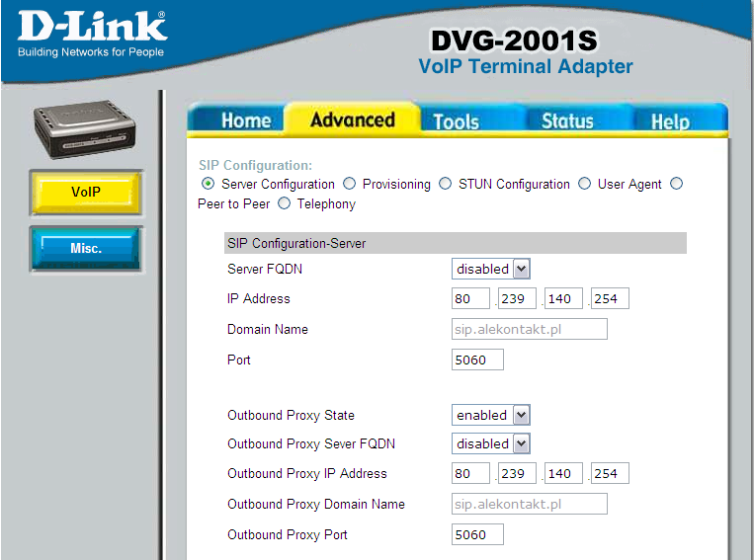This screenshot has height=560, width=754.
Task: Open the Misc. section button
Action: [86, 249]
